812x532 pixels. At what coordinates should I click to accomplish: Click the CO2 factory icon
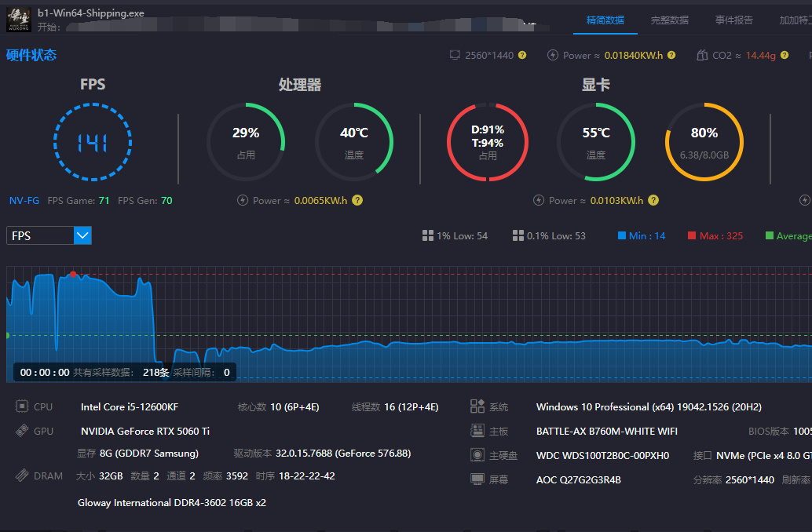click(x=702, y=55)
